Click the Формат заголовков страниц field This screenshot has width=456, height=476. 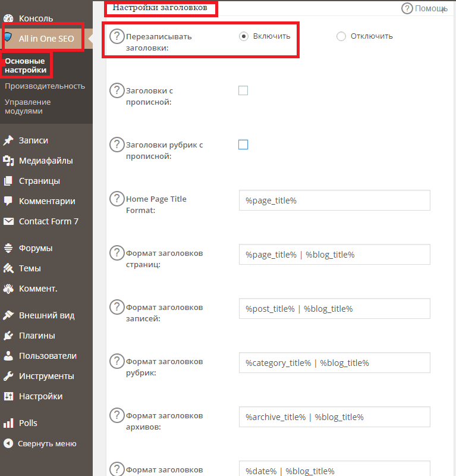click(334, 255)
